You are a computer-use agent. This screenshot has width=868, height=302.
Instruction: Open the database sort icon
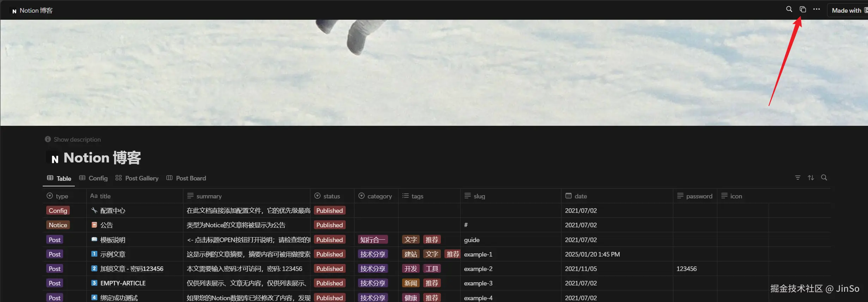click(811, 178)
